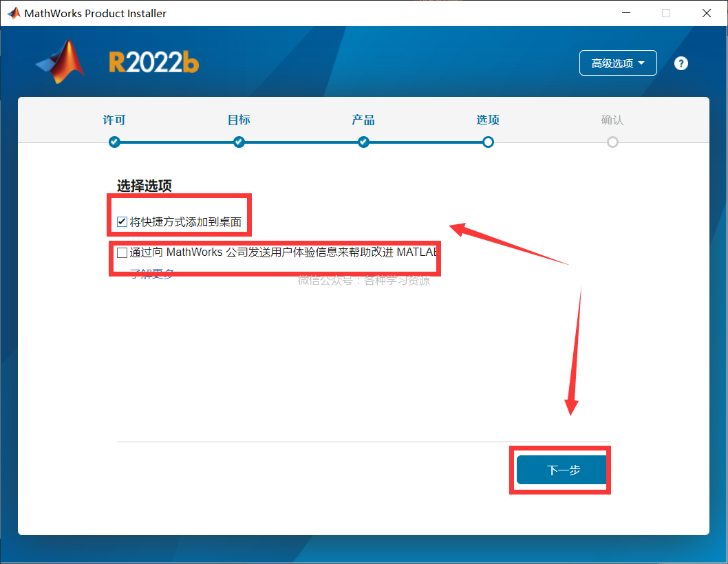Viewport: 728px width, 564px height.
Task: Minimize the MathWorks Product Installer window
Action: pos(626,13)
